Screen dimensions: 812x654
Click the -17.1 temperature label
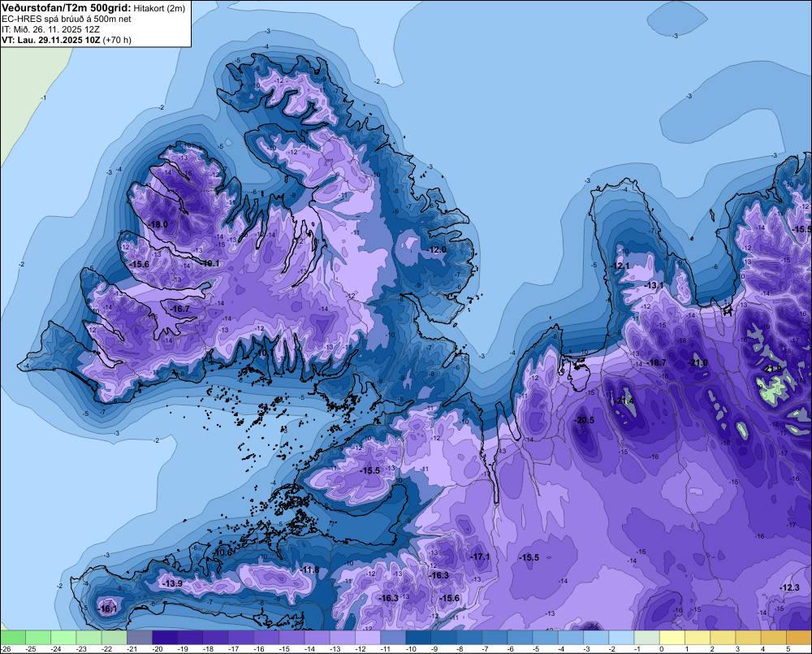click(x=480, y=557)
